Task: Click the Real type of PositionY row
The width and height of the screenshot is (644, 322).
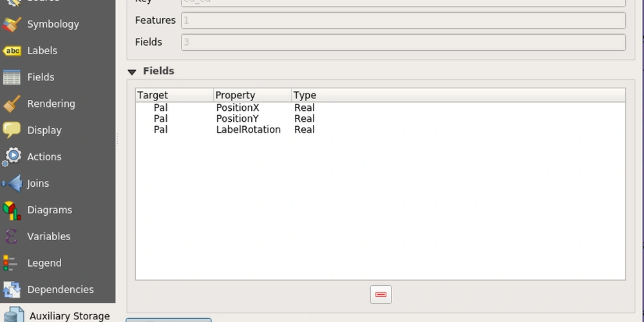Action: [x=305, y=118]
